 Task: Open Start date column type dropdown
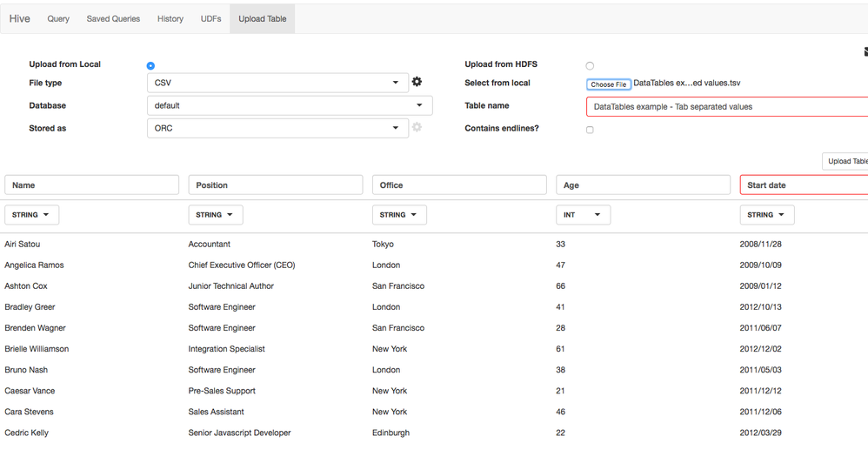(x=766, y=215)
